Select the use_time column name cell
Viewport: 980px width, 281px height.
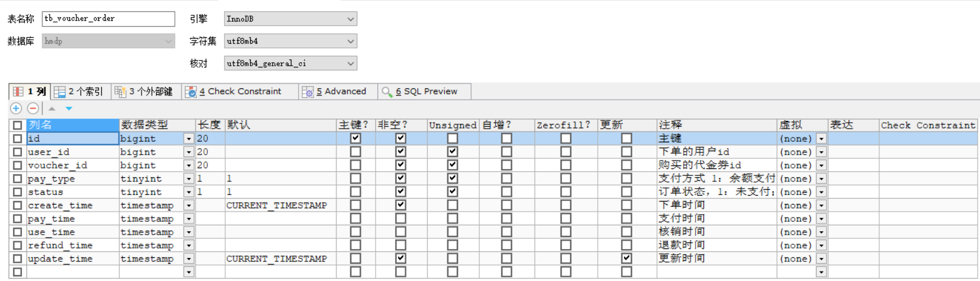73,232
